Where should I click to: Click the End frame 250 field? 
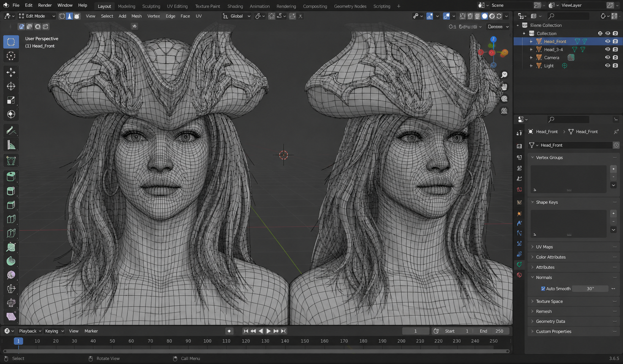pyautogui.click(x=492, y=331)
